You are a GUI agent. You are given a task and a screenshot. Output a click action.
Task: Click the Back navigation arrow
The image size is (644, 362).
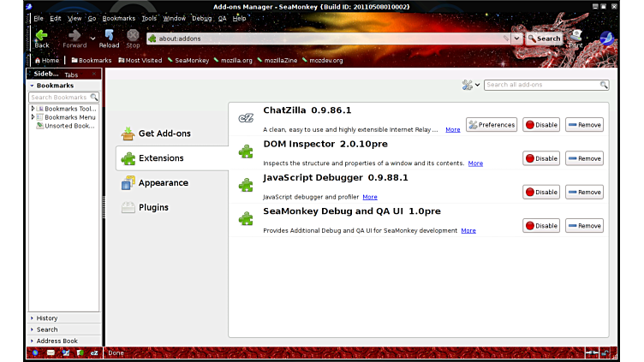(x=41, y=37)
